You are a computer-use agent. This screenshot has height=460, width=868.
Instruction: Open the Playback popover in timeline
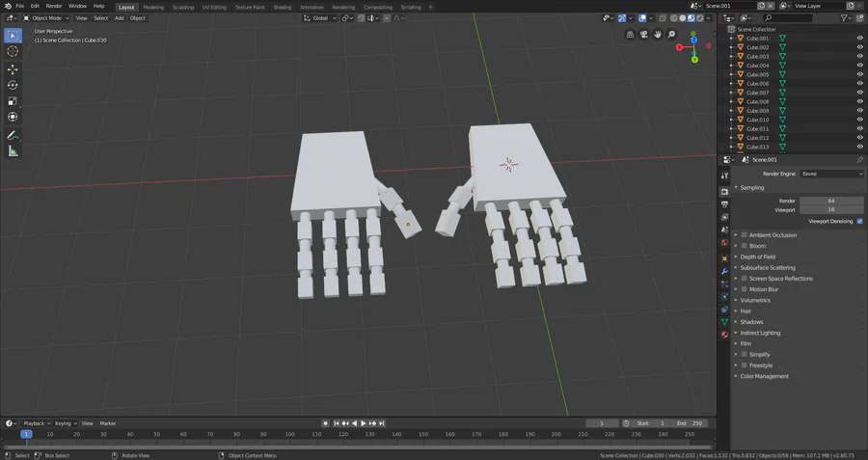37,423
